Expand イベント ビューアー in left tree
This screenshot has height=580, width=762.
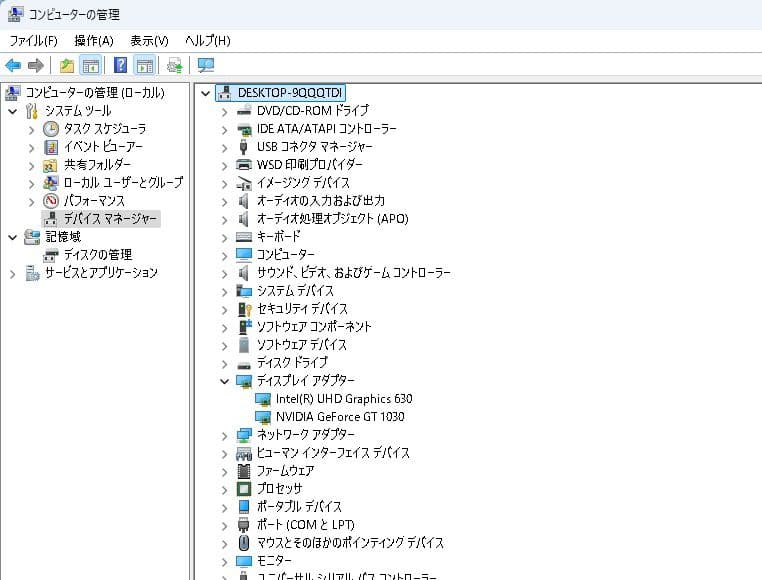tap(32, 148)
